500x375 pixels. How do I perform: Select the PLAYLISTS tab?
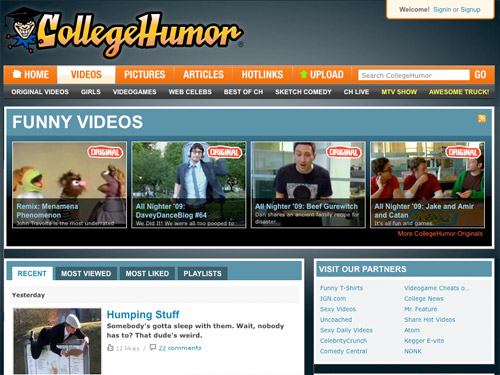tap(202, 274)
